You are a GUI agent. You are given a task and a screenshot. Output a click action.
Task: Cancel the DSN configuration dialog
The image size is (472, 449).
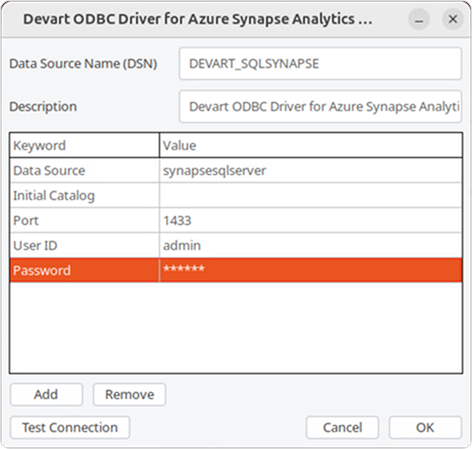coord(342,427)
